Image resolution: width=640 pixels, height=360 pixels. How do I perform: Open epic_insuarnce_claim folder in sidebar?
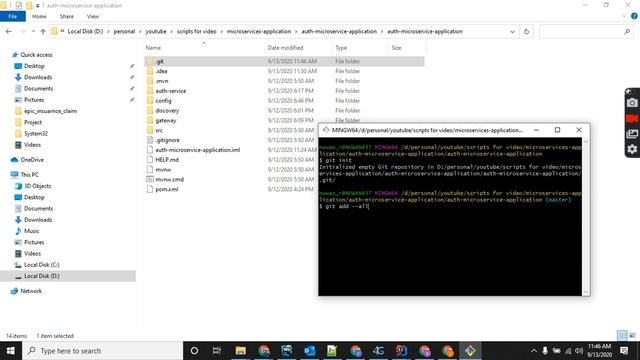(50, 111)
